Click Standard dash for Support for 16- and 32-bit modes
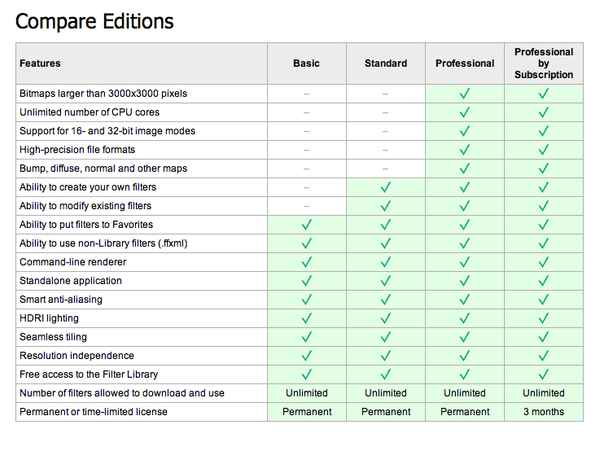This screenshot has width=600, height=451. click(x=386, y=131)
